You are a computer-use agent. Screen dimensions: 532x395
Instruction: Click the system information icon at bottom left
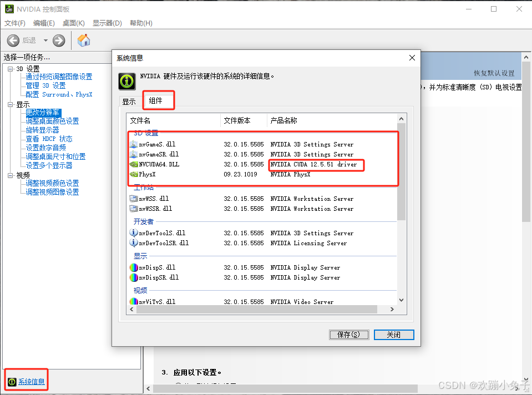point(12,382)
